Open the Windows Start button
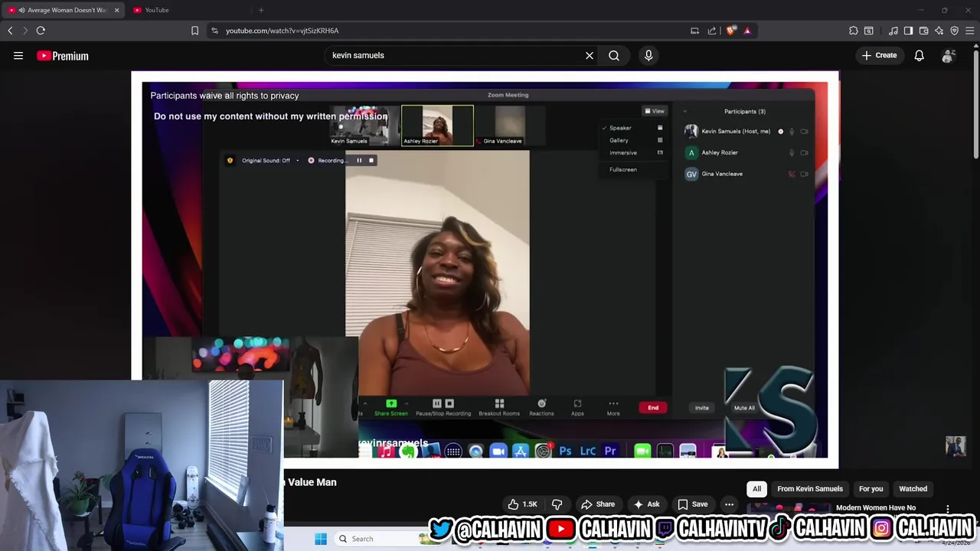This screenshot has width=980, height=551. point(321,539)
